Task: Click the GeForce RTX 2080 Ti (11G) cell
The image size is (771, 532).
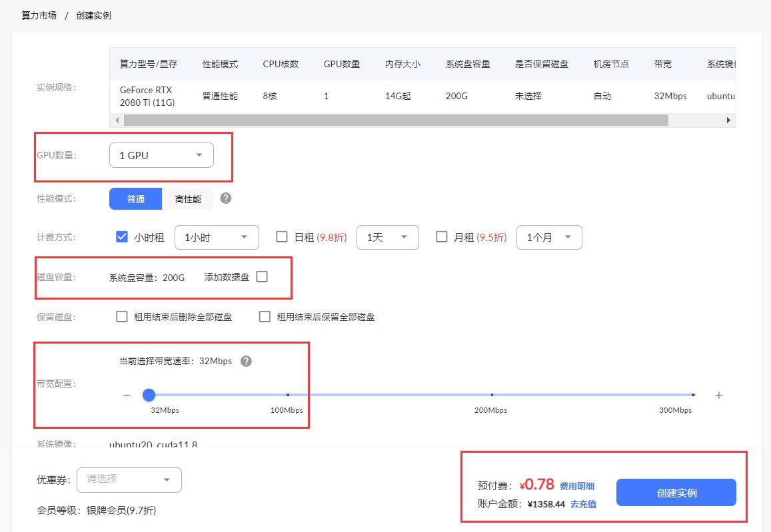Action: [147, 97]
